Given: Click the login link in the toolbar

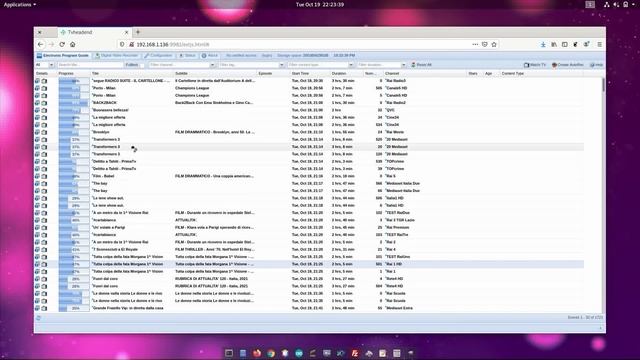Looking at the screenshot, I should pos(267,56).
